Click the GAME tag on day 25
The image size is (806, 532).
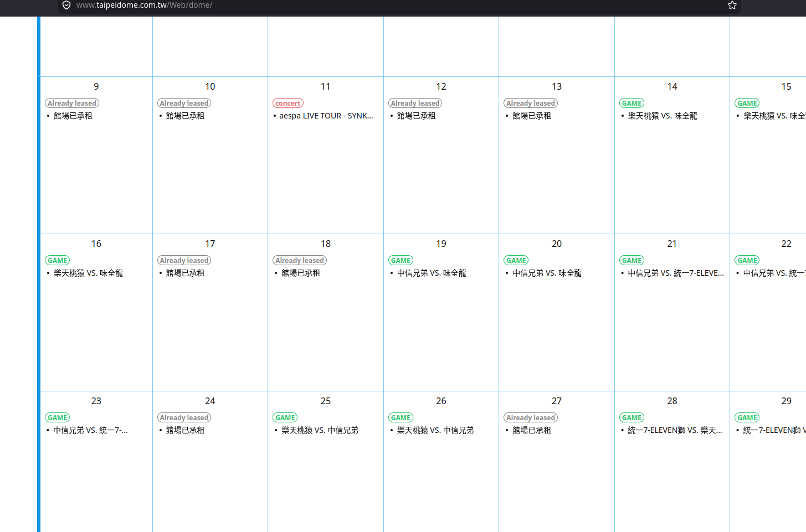pos(285,417)
